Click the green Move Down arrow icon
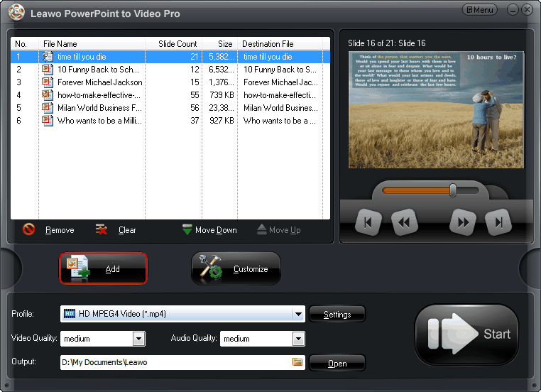Screen dimensions: 541x392 click(187, 229)
